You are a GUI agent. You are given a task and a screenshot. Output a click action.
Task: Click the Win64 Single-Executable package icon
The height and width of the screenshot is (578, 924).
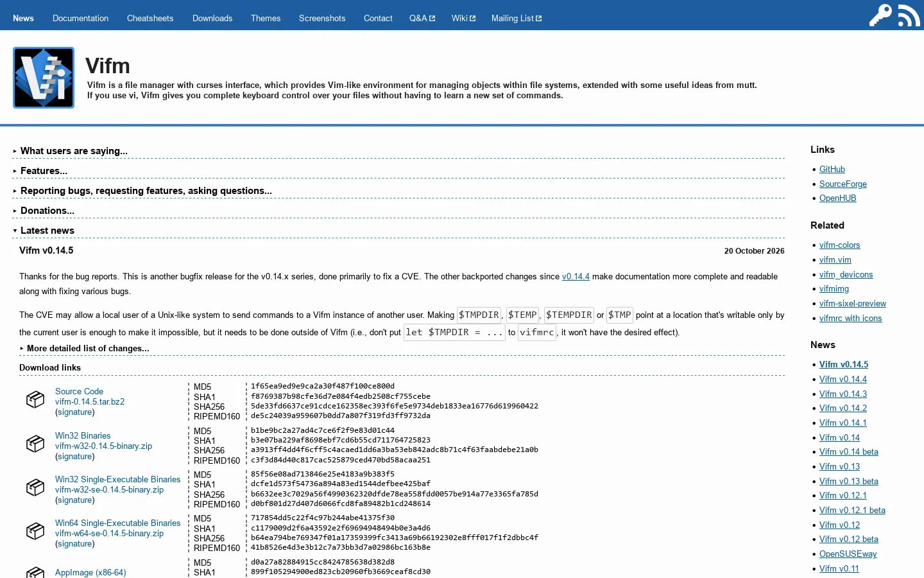pos(35,531)
